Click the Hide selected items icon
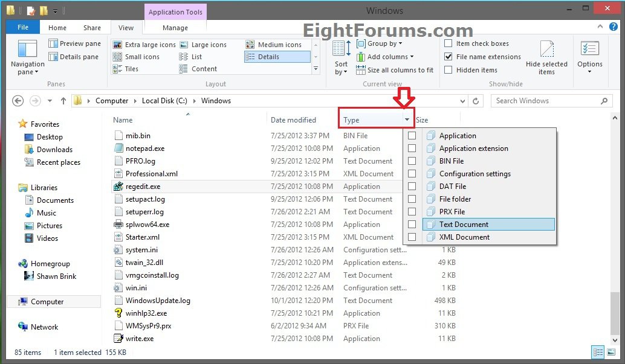 tap(546, 58)
